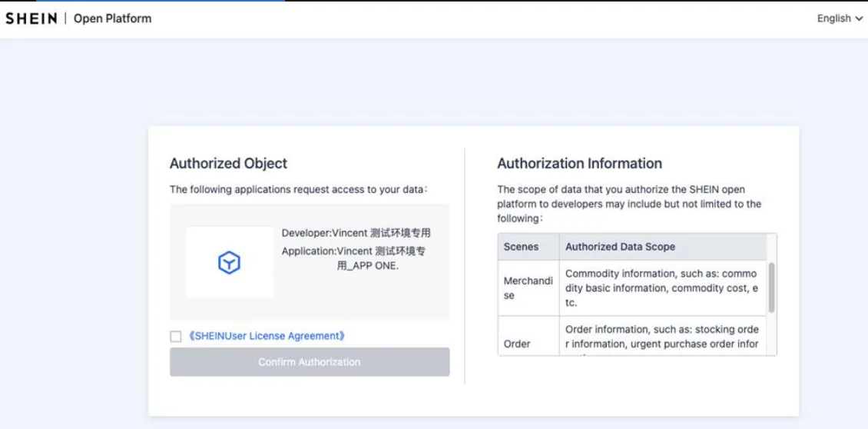This screenshot has width=868, height=429.
Task: Click the 'applications request access' sentence
Action: (299, 190)
